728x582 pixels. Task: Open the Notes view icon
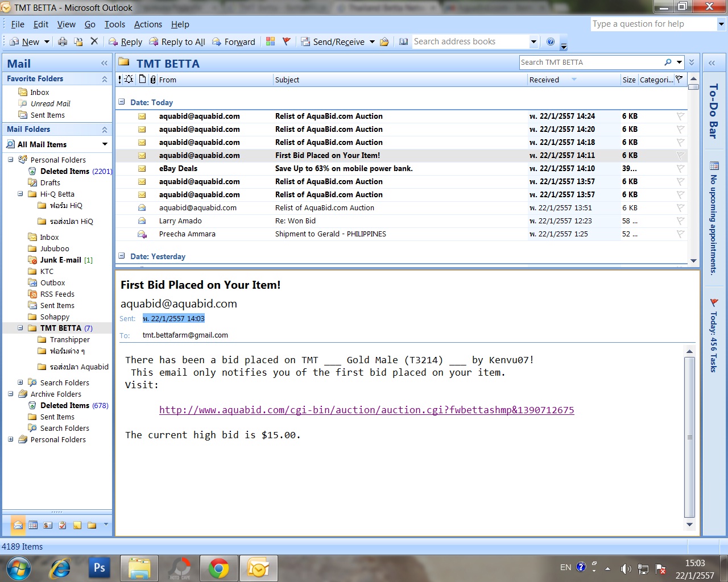tap(77, 525)
